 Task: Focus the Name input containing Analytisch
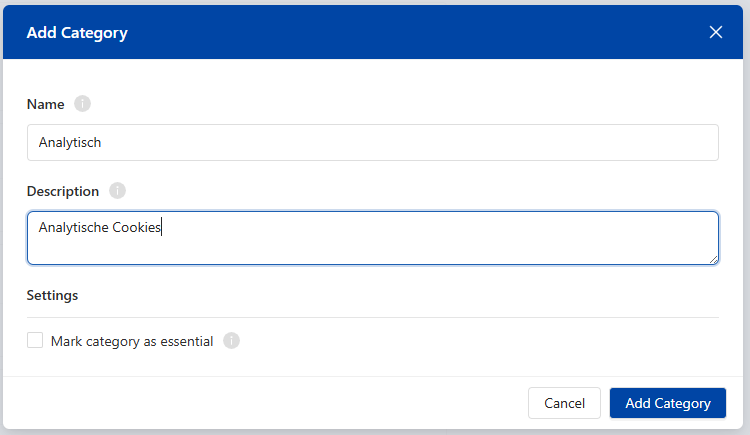[372, 142]
